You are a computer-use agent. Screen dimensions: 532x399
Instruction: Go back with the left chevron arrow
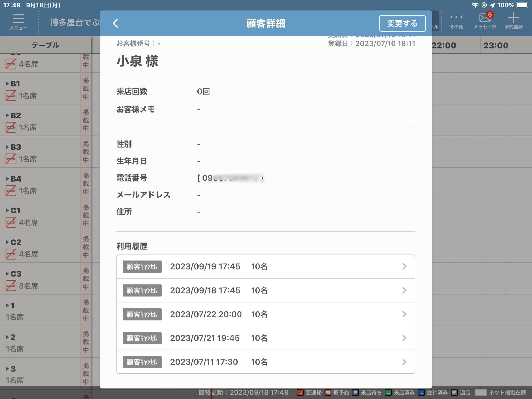click(115, 23)
